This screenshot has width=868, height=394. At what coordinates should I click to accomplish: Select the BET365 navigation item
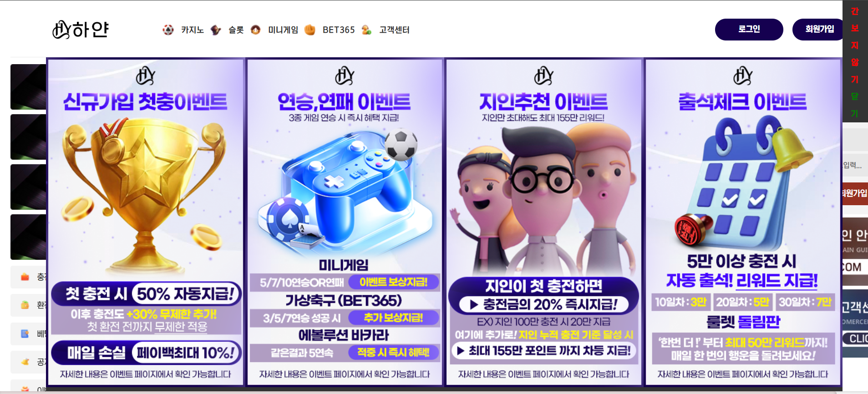339,30
